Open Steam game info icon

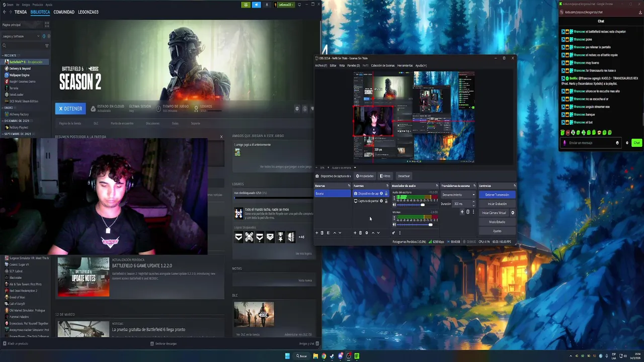(x=304, y=109)
